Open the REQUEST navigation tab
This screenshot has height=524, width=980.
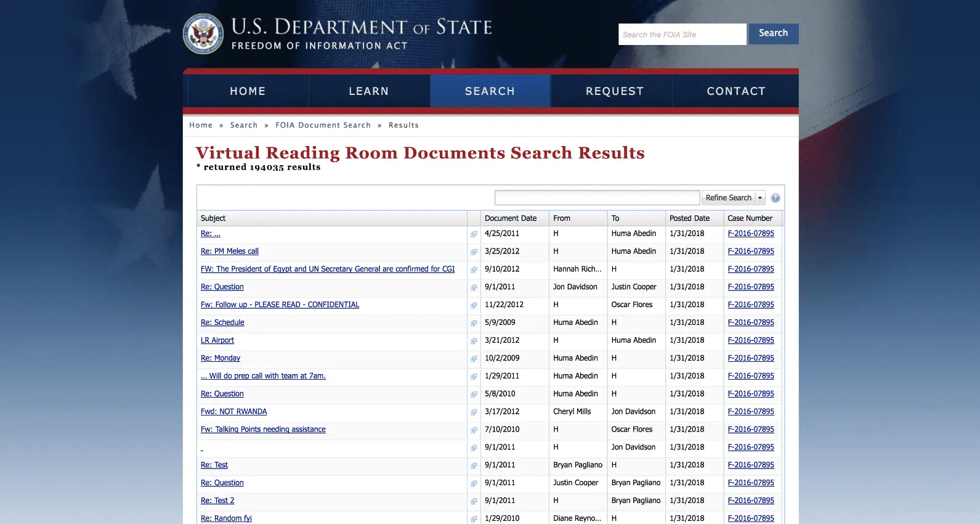tap(614, 91)
